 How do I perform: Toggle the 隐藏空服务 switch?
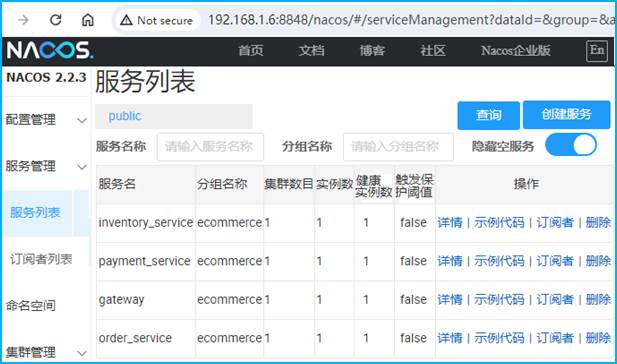point(571,145)
